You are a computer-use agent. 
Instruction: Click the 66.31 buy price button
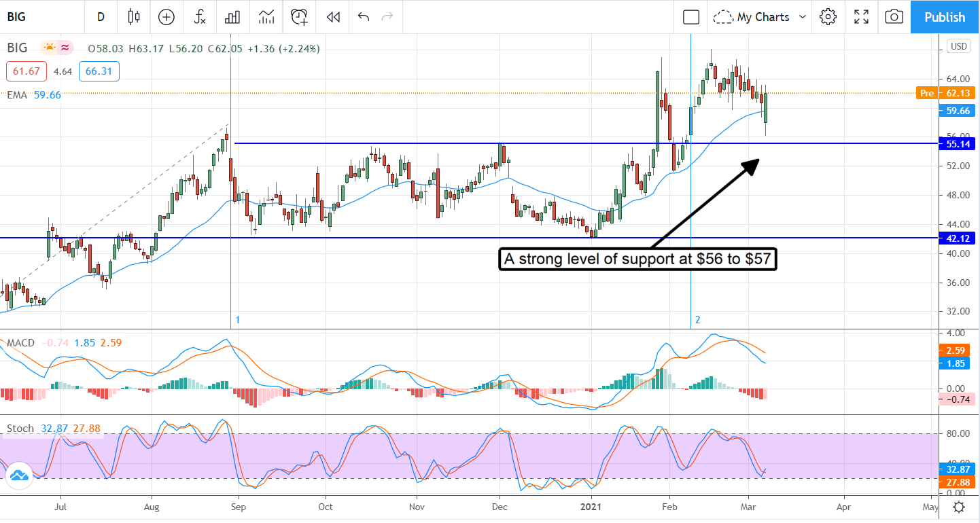pos(99,71)
